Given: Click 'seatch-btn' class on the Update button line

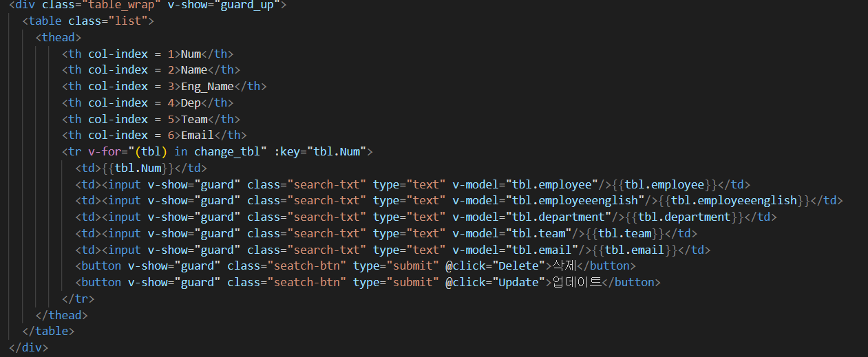Looking at the screenshot, I should coord(306,282).
